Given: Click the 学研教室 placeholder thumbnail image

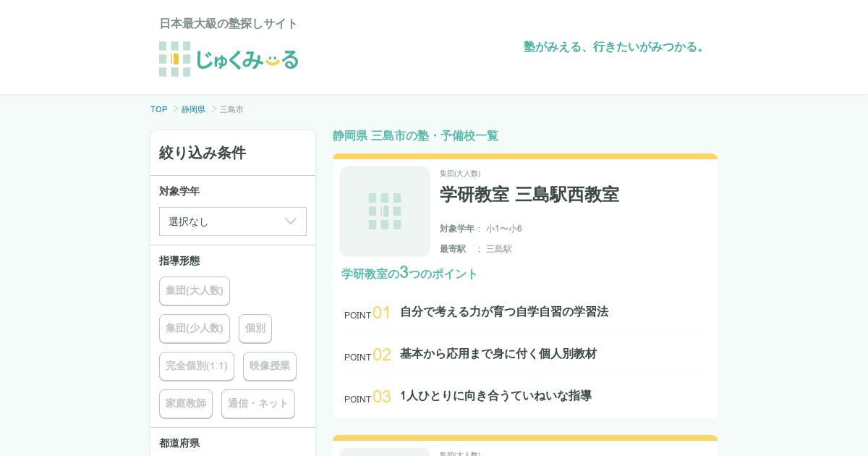Looking at the screenshot, I should click(x=385, y=211).
